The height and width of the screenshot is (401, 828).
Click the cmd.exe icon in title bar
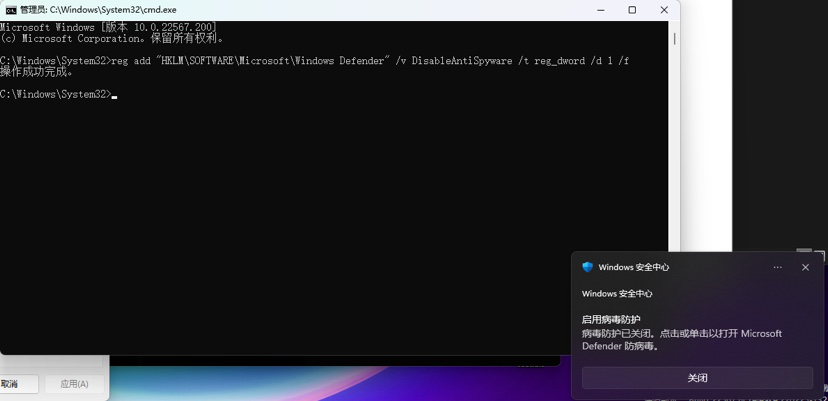pyautogui.click(x=11, y=10)
